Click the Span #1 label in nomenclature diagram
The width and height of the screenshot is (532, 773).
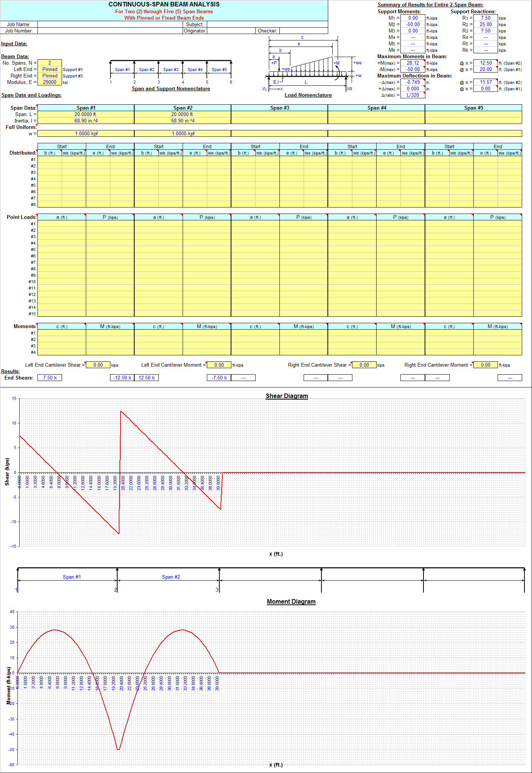[122, 70]
